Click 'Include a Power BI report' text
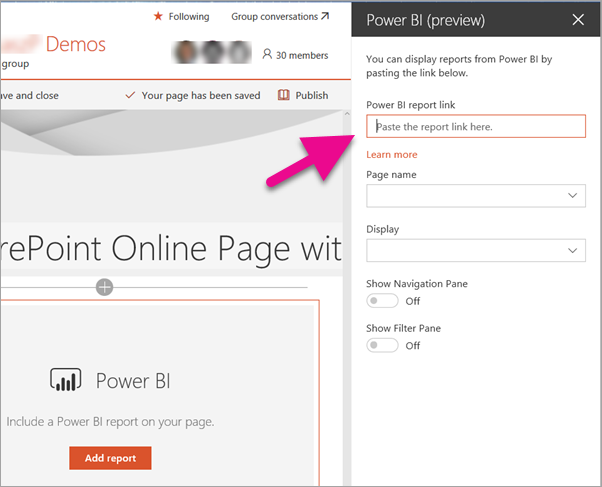The width and height of the screenshot is (602, 487). click(x=110, y=422)
